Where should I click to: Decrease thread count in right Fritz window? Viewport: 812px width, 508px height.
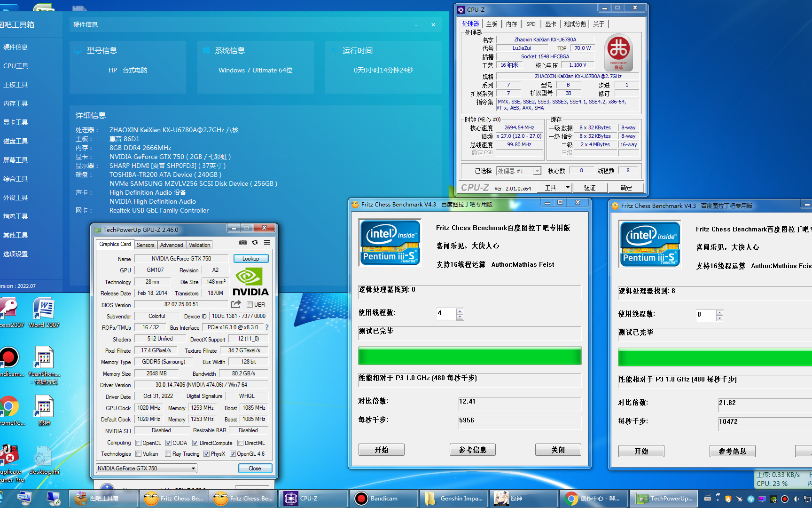(720, 318)
